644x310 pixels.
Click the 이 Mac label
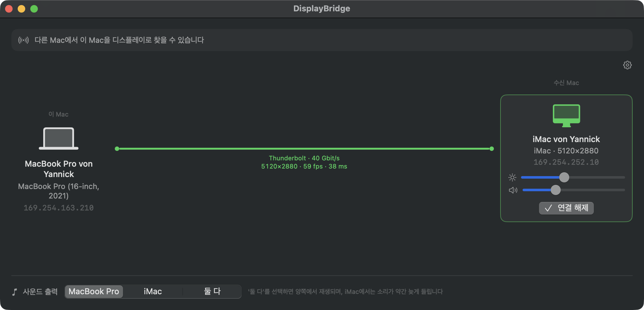tap(59, 114)
